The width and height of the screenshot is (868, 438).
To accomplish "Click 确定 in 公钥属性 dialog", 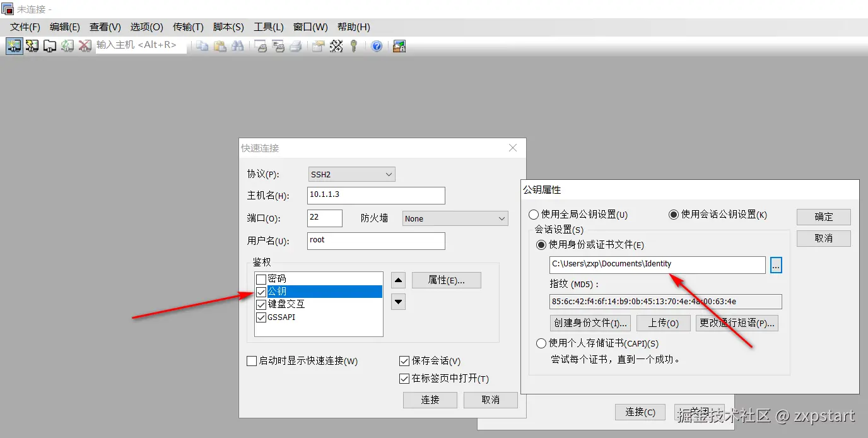I will tap(824, 216).
